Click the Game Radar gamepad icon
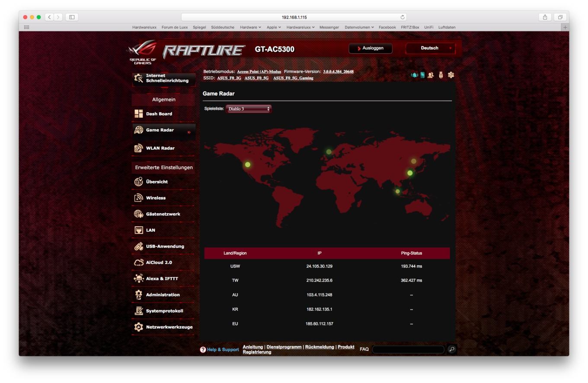This screenshot has height=383, width=588. (139, 130)
